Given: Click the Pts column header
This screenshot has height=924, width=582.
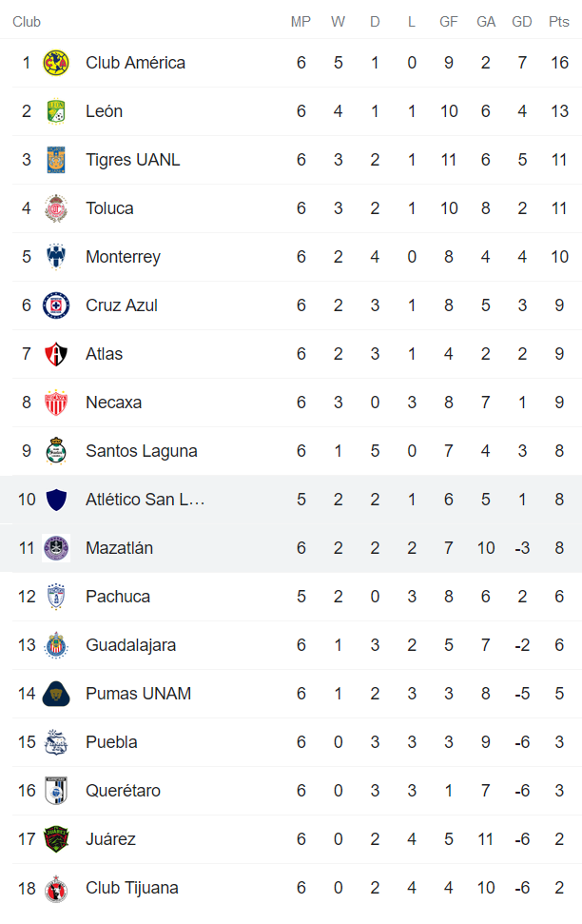Looking at the screenshot, I should pos(559,21).
